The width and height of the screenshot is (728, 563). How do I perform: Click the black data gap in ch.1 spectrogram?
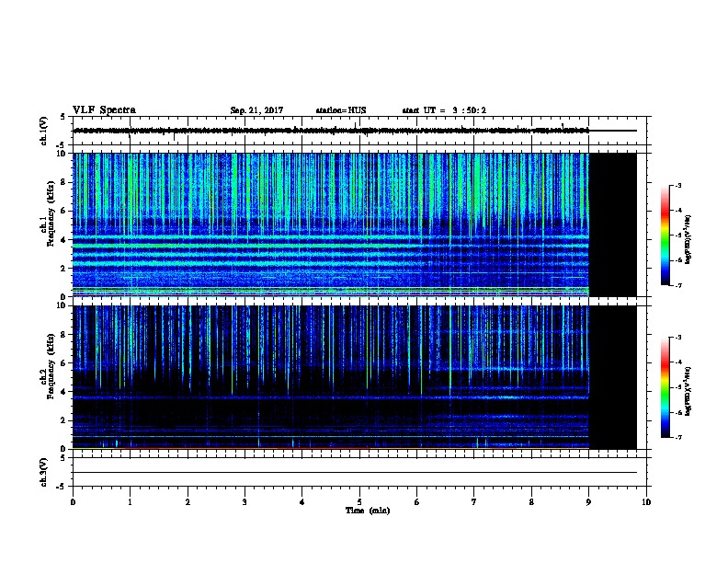[x=613, y=224]
